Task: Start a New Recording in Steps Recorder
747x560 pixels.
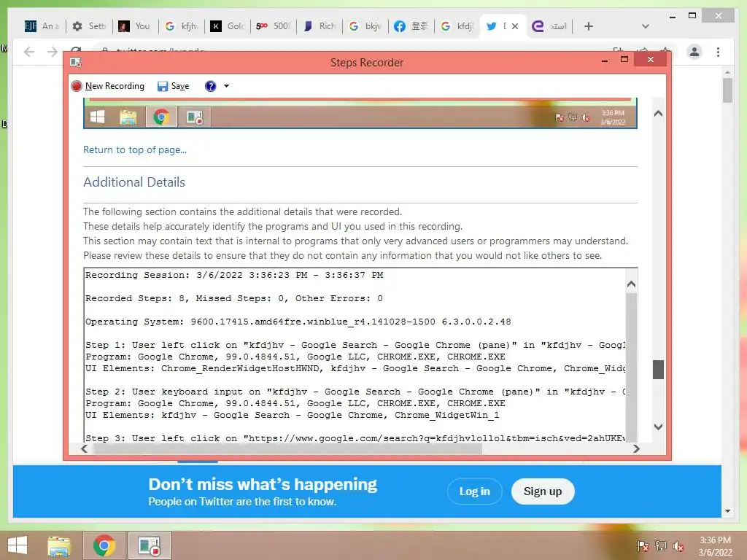Action: click(108, 86)
